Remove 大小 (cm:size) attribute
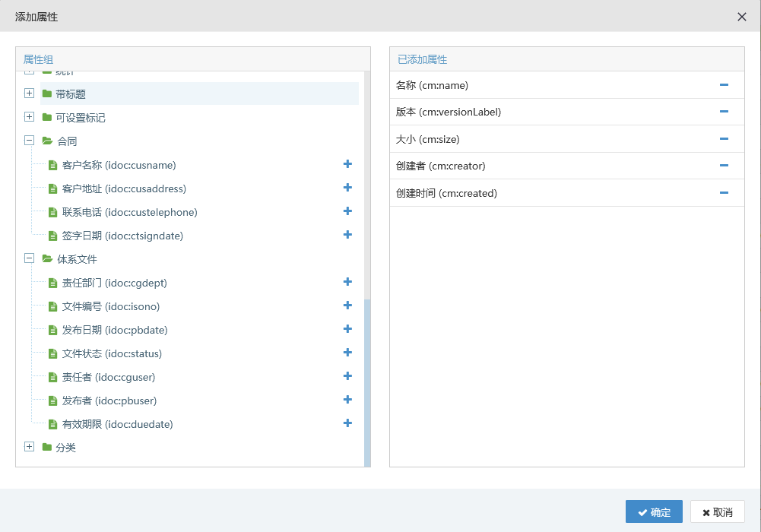 point(724,139)
